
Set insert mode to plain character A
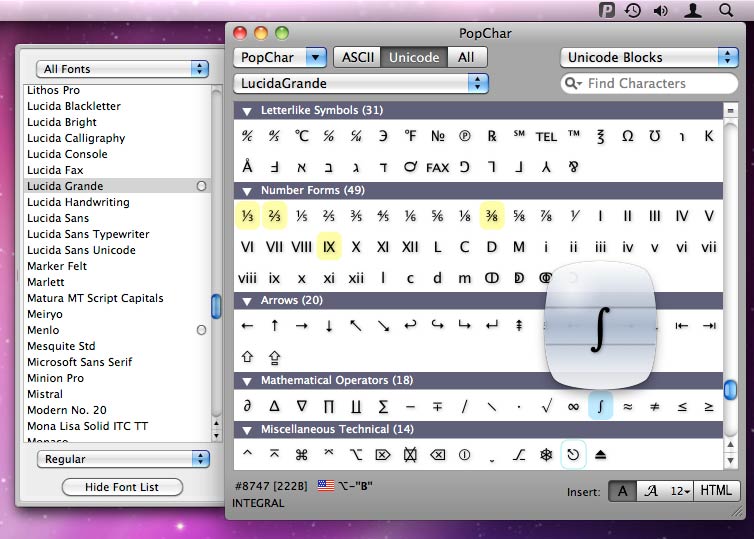(x=623, y=491)
